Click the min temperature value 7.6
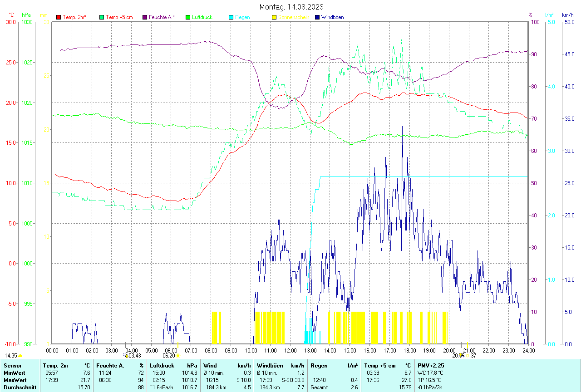581x392 pixels. 86,372
